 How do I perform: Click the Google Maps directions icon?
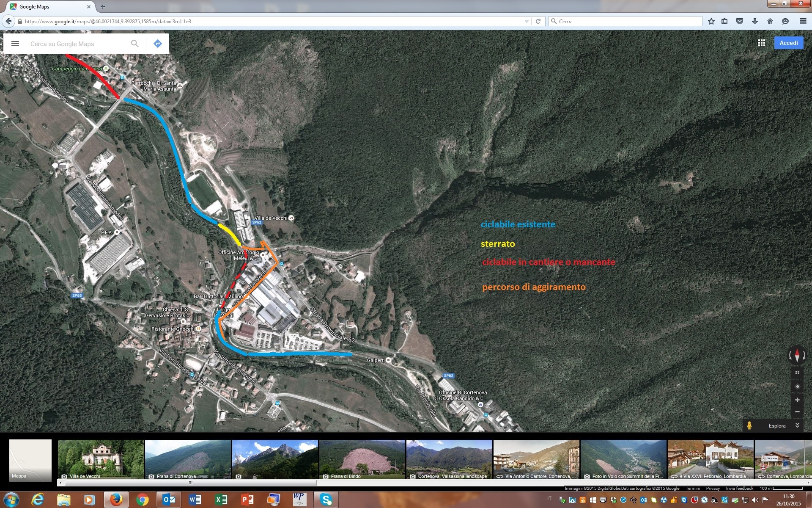pos(158,44)
